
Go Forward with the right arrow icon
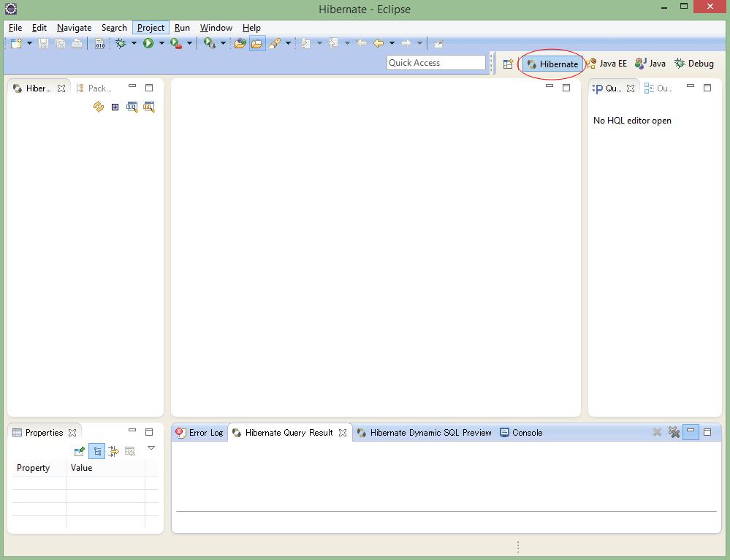(406, 43)
